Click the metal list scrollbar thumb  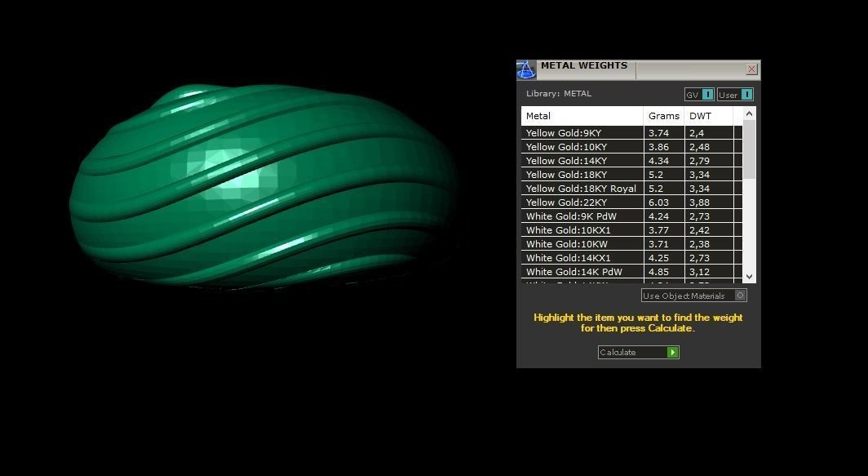click(749, 149)
